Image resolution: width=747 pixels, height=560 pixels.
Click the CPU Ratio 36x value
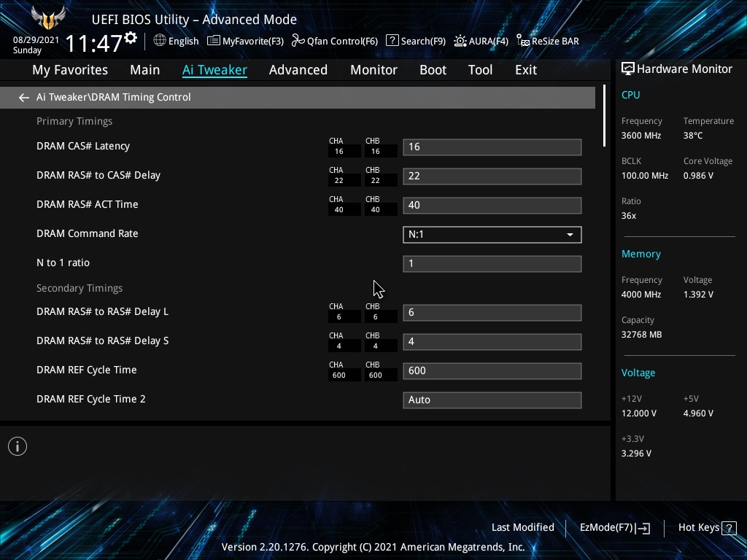coord(628,216)
